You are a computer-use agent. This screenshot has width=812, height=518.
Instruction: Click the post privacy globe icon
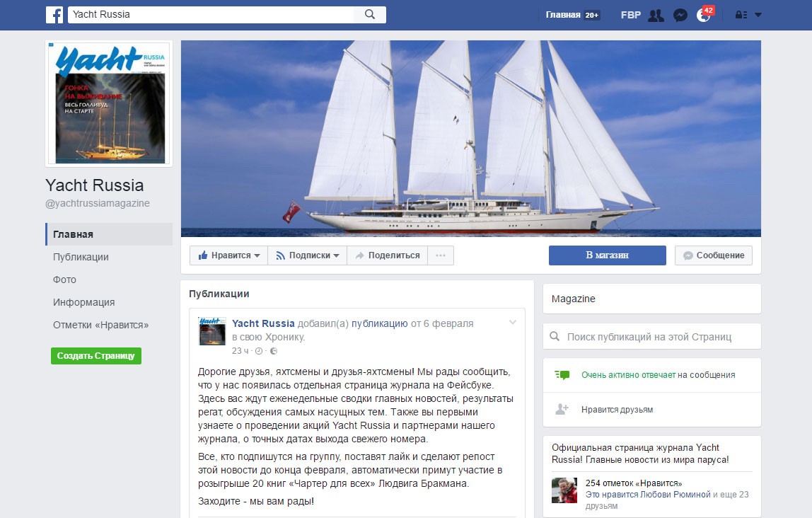click(274, 351)
